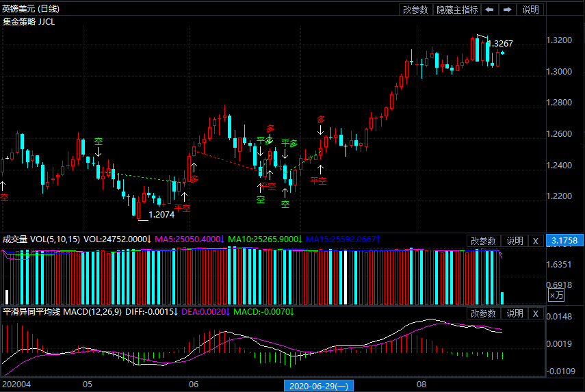Select the 2020-06-29 date marker
Image resolution: width=585 pixels, height=392 pixels.
tap(318, 386)
